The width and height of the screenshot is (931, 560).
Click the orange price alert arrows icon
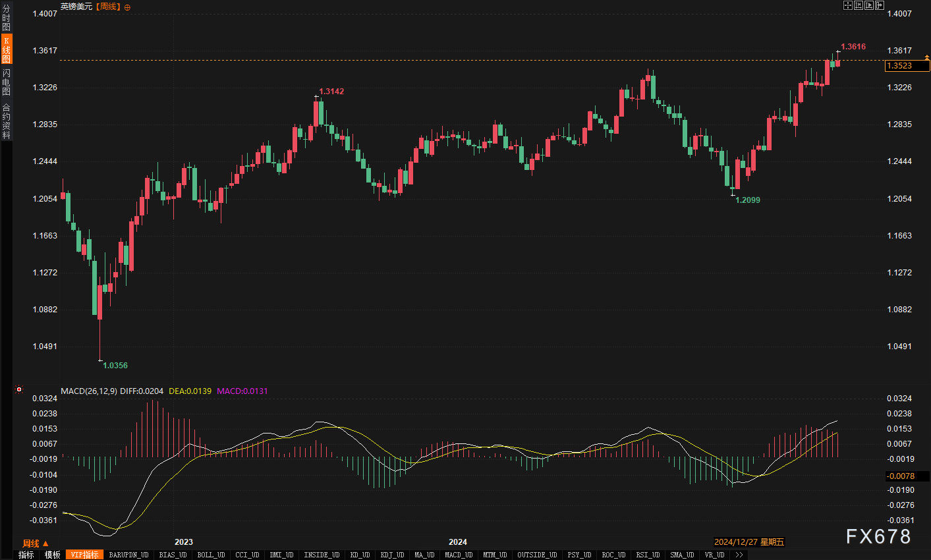pos(926,58)
